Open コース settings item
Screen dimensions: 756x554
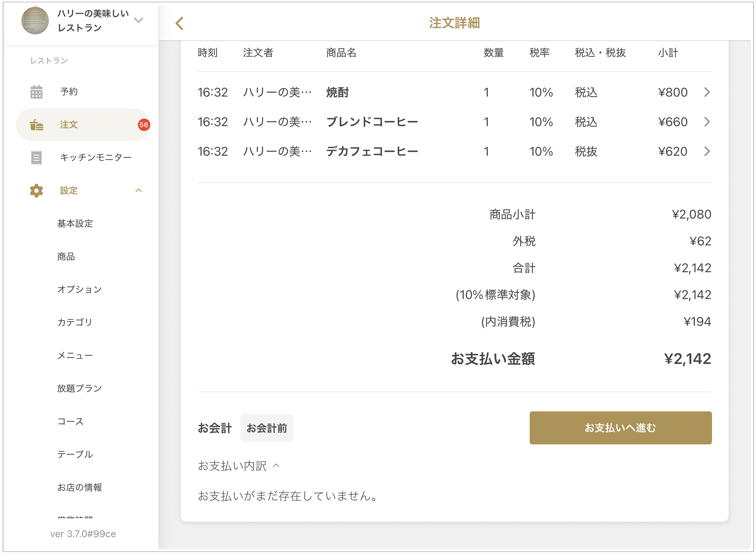pyautogui.click(x=71, y=421)
